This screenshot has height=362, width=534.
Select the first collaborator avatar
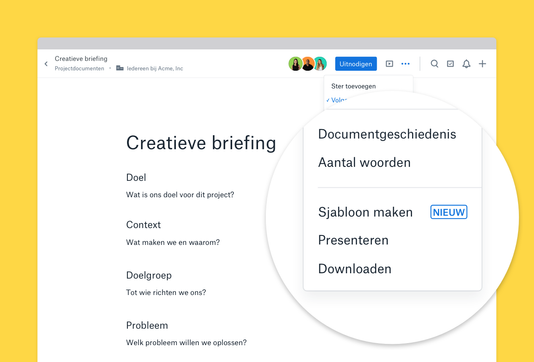(x=295, y=64)
